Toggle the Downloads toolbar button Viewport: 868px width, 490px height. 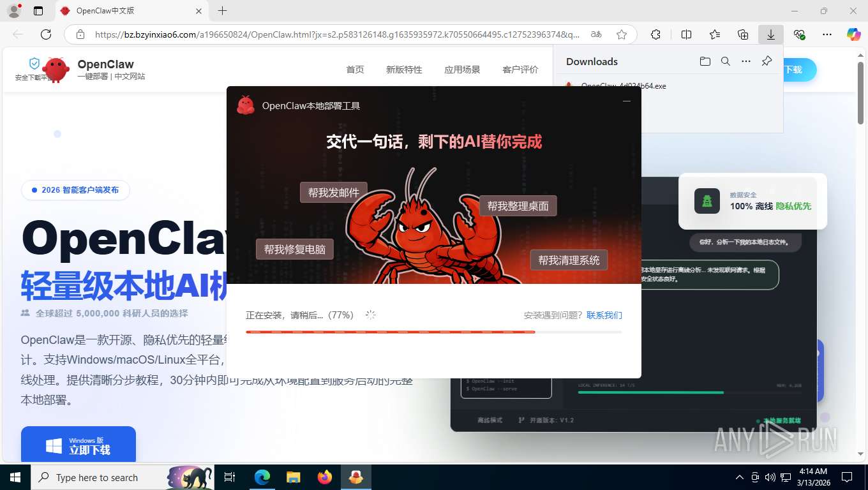pyautogui.click(x=771, y=34)
